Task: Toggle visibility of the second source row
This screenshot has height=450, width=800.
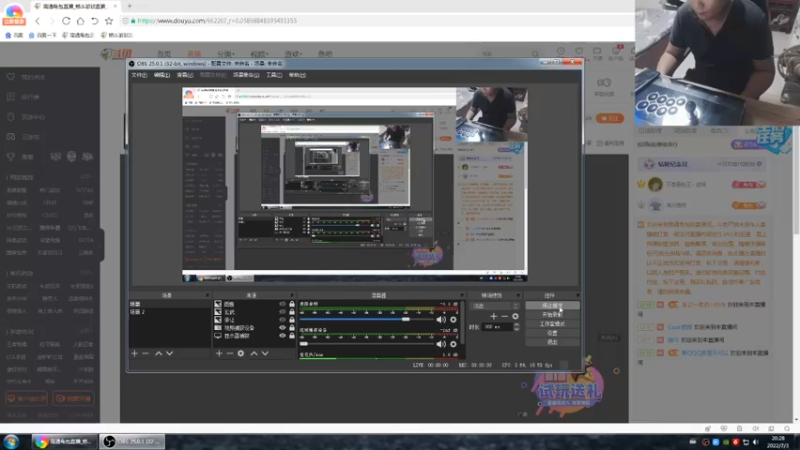Action: (x=282, y=312)
